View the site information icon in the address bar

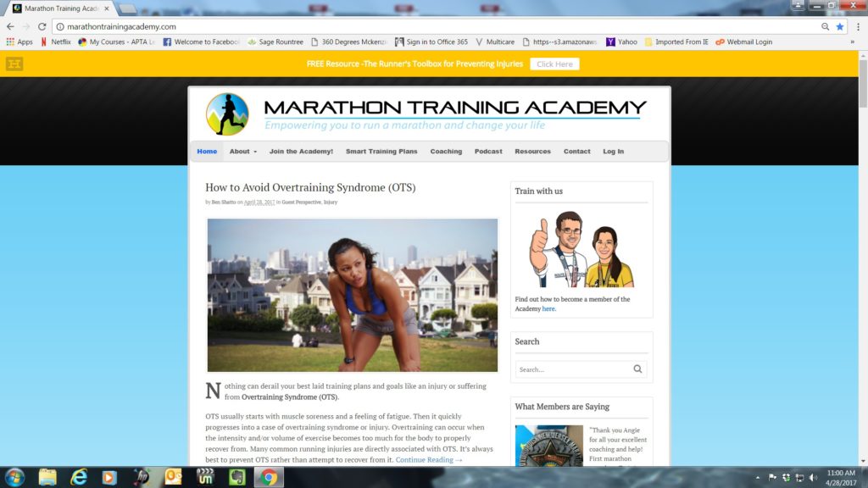60,26
